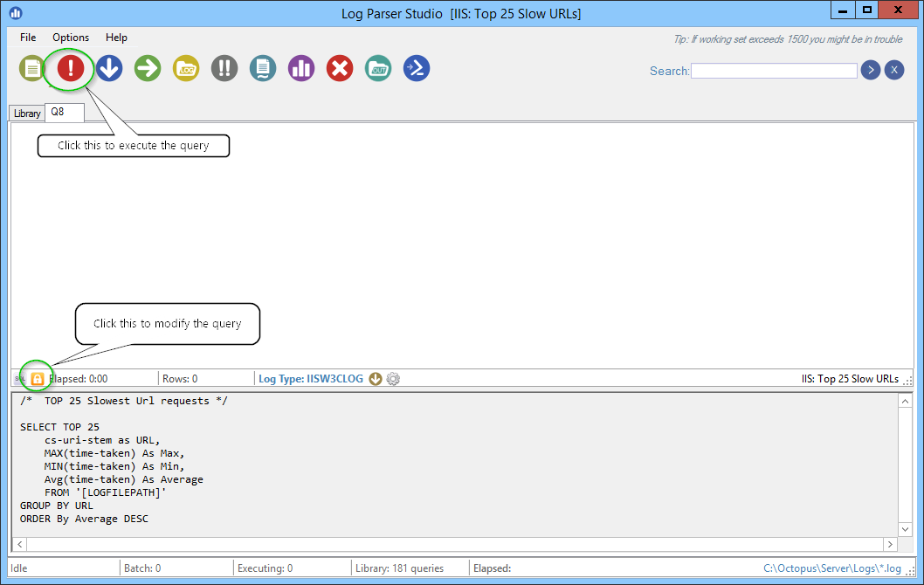Viewport: 924px width, 585px height.
Task: Toggle the orange query lock icon
Action: coord(38,379)
